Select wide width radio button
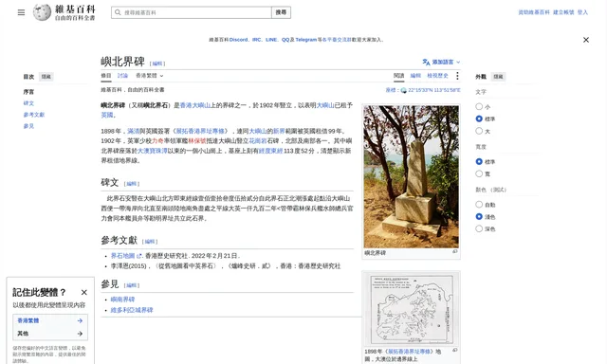The image size is (607, 364). (479, 173)
